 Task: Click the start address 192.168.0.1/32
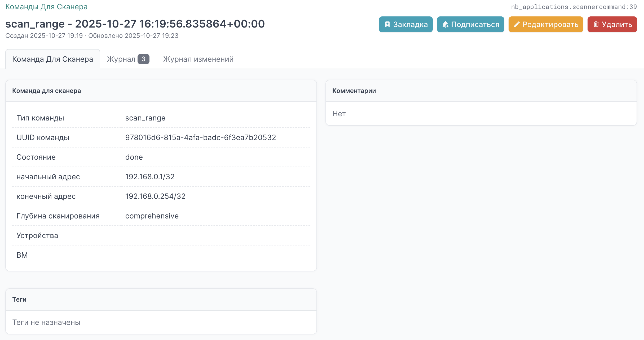pyautogui.click(x=150, y=177)
